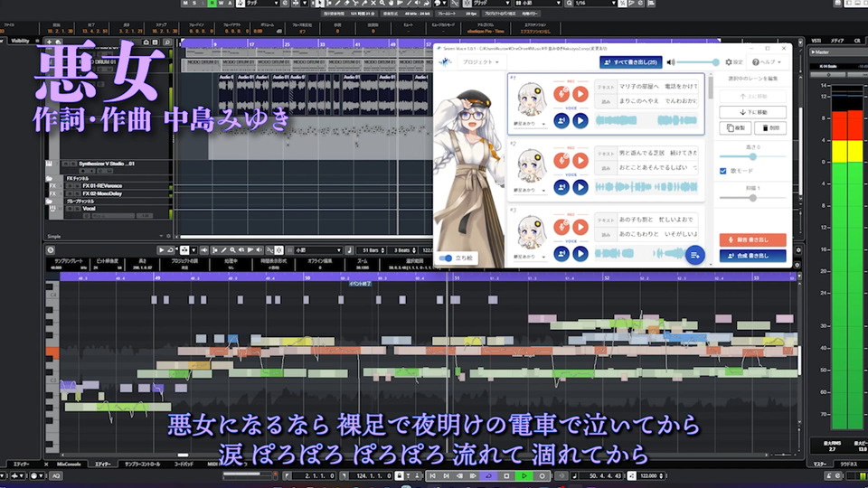Image resolution: width=868 pixels, height=488 pixels.
Task: Synthesize the voice for lane #3
Action: pos(561,253)
